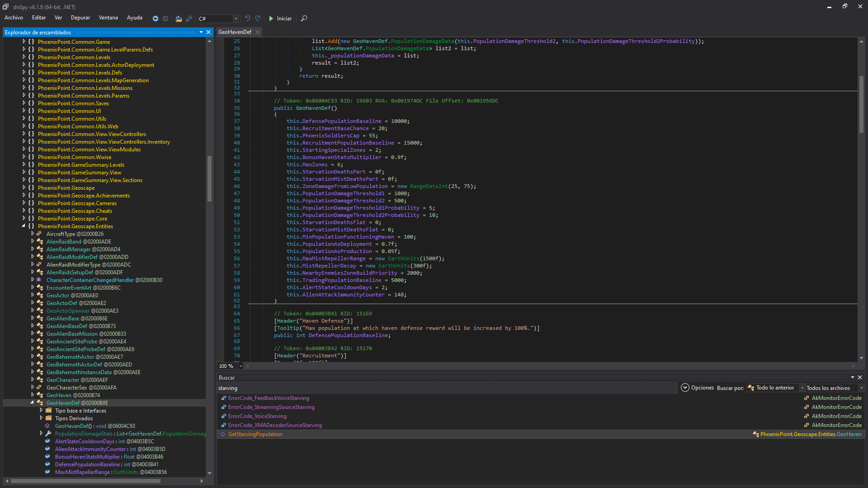Expand the PhoenixPoint.Geoscape.Cheats namespace
Screen dimensions: 868x488
[24, 211]
